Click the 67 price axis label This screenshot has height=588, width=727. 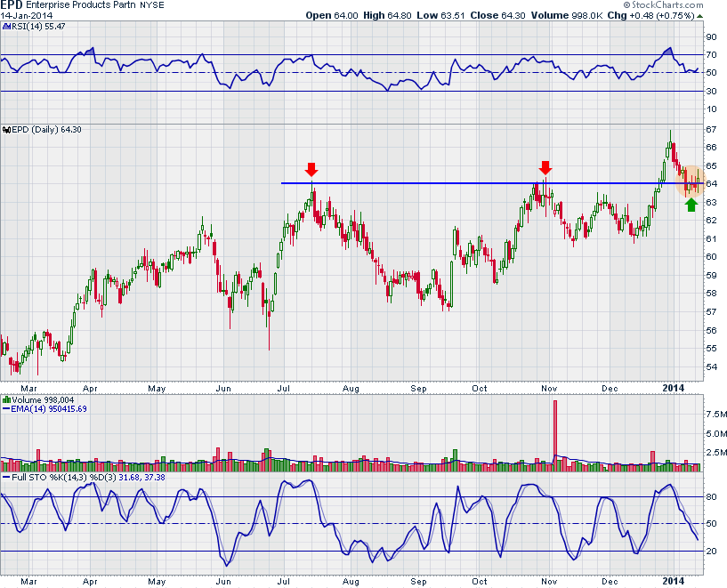(711, 129)
